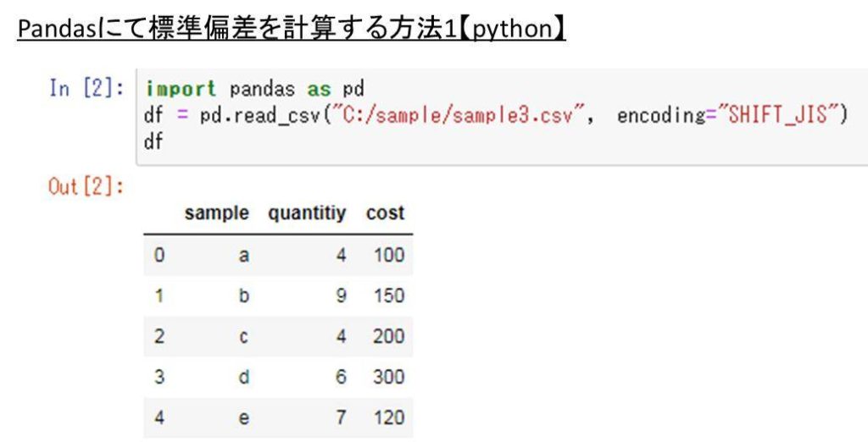Click the sample column header

pos(217,213)
